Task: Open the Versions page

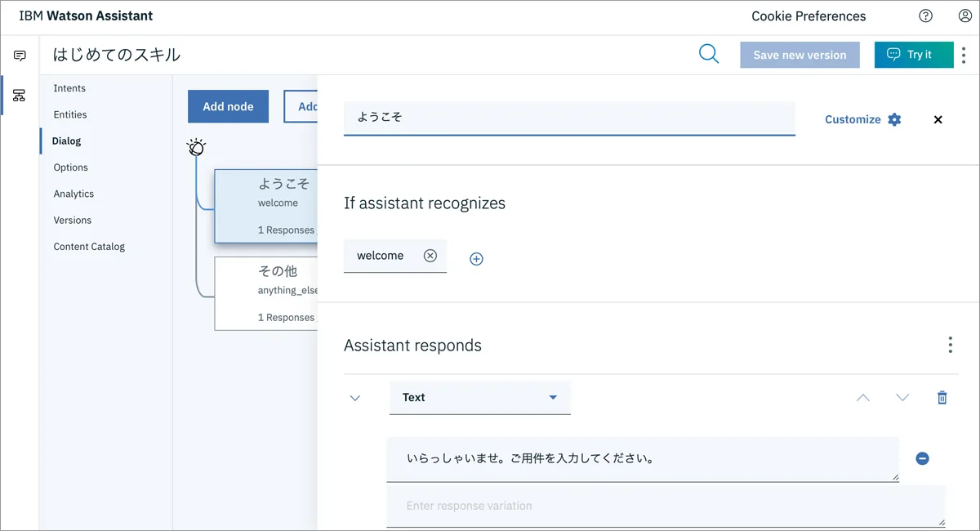Action: [x=73, y=220]
